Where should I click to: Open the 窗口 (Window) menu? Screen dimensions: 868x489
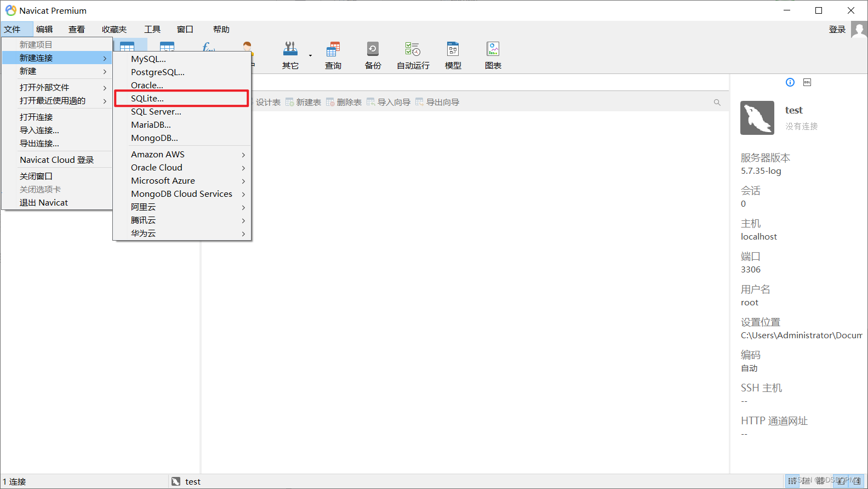(185, 30)
